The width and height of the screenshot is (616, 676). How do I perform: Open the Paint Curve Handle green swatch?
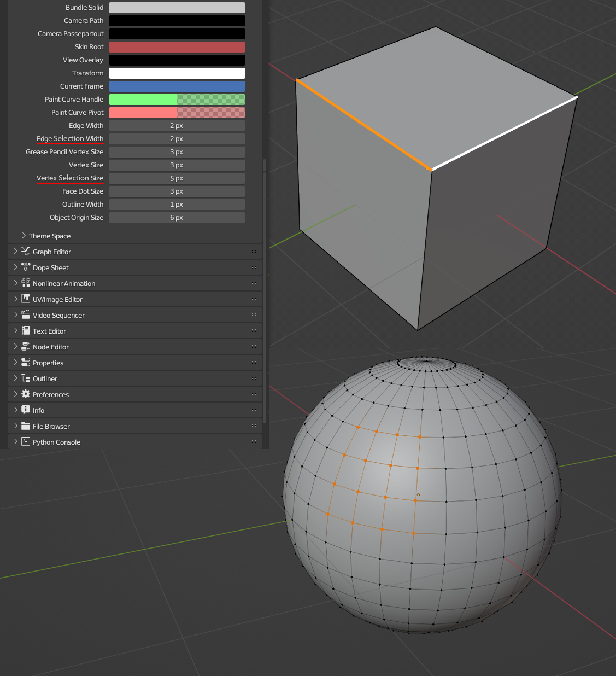177,100
